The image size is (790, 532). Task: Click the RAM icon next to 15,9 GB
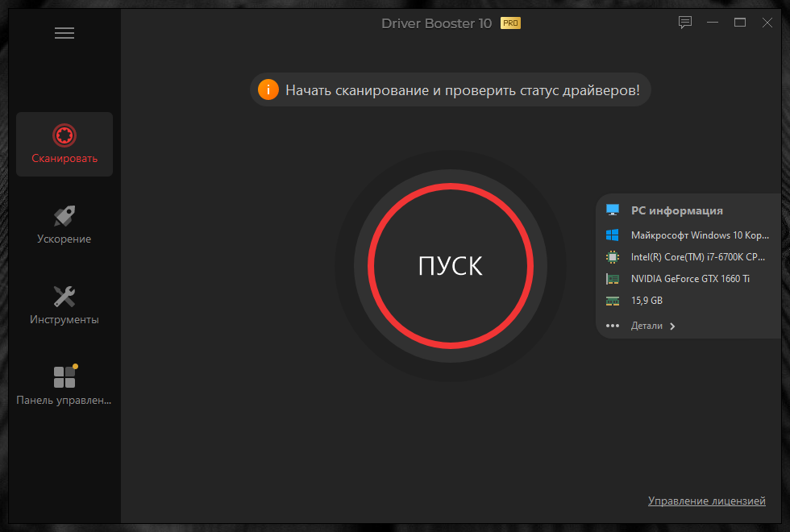pyautogui.click(x=613, y=300)
